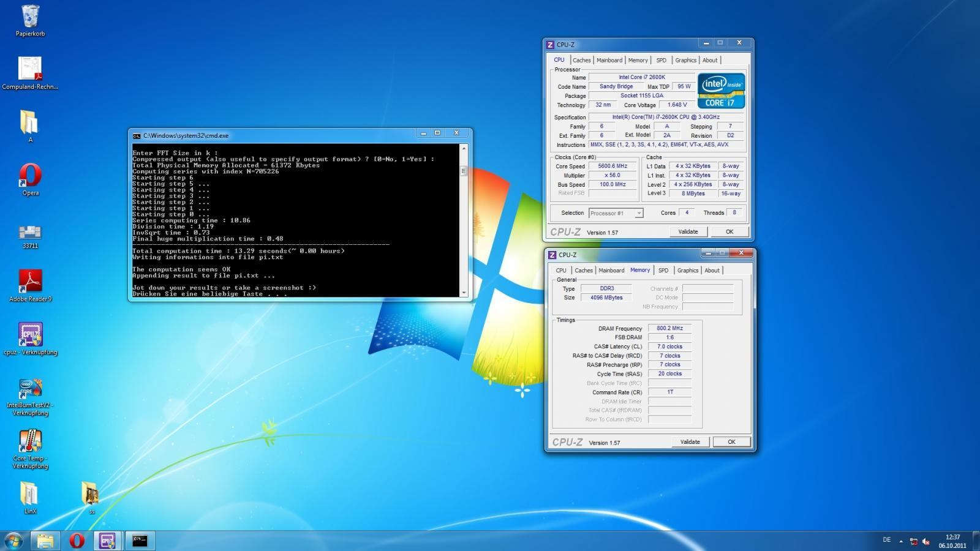Screen dimensions: 980x551
Task: Click the cmd.exe title bar icon
Action: click(137, 136)
